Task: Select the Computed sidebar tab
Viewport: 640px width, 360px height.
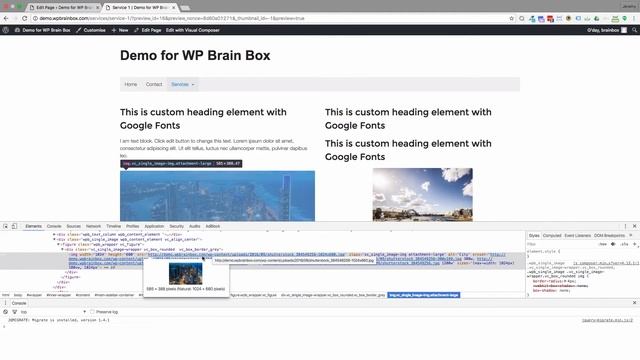Action: (x=552, y=236)
